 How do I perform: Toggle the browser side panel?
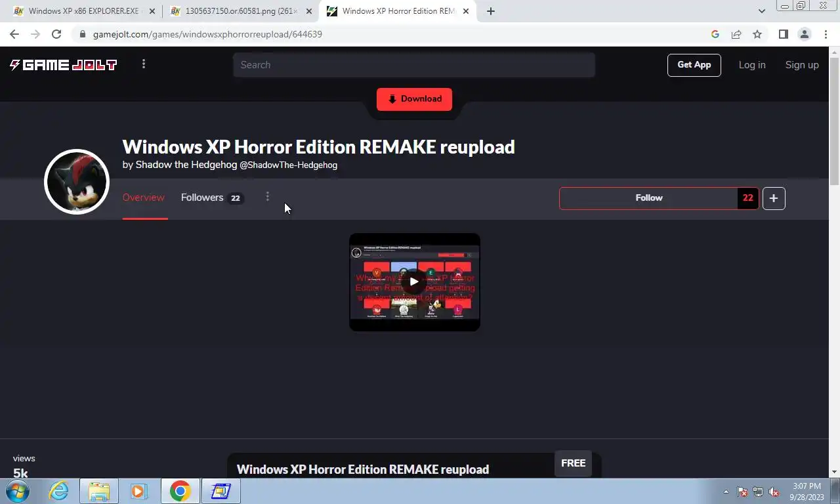coord(783,34)
